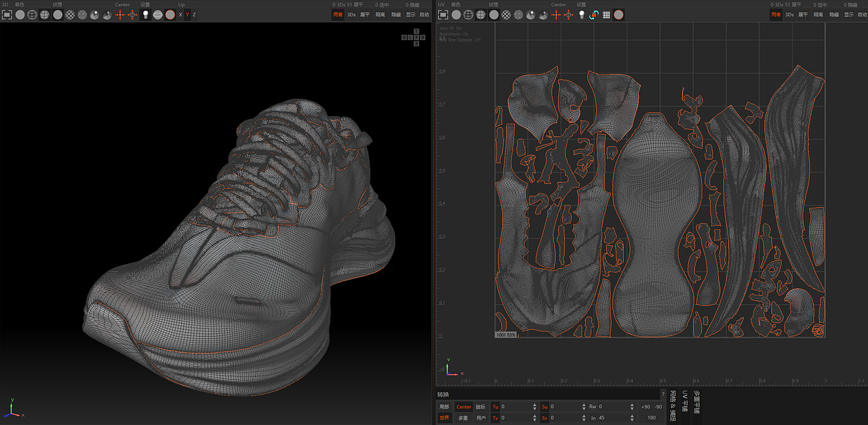This screenshot has height=425, width=868.
Task: Select 3Ds tab in UV viewport header
Action: click(789, 14)
